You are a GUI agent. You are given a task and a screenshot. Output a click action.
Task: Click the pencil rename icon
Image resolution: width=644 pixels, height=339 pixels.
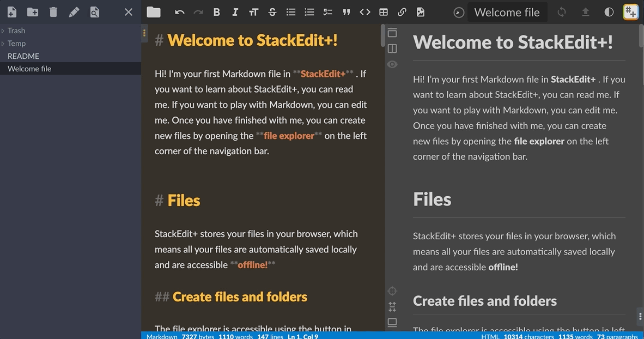[x=74, y=12]
